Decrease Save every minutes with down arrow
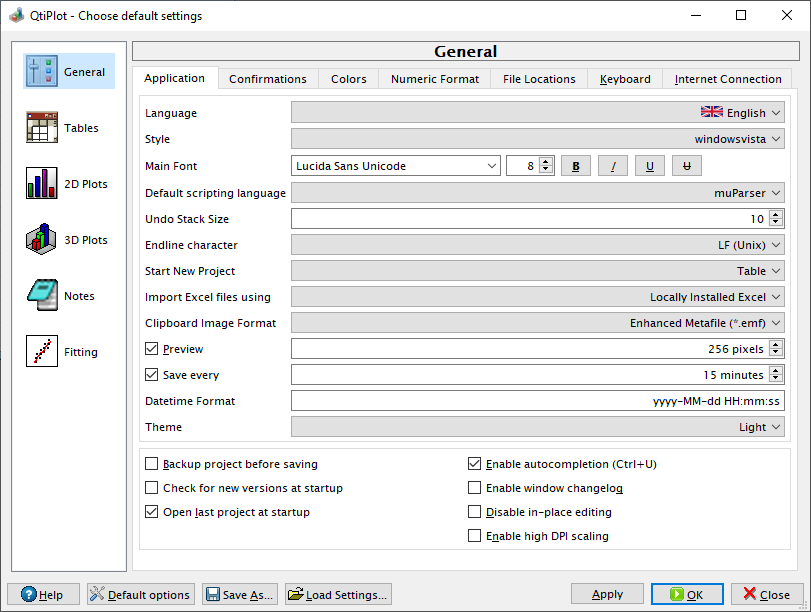Viewport: 811px width, 612px height. (x=775, y=379)
